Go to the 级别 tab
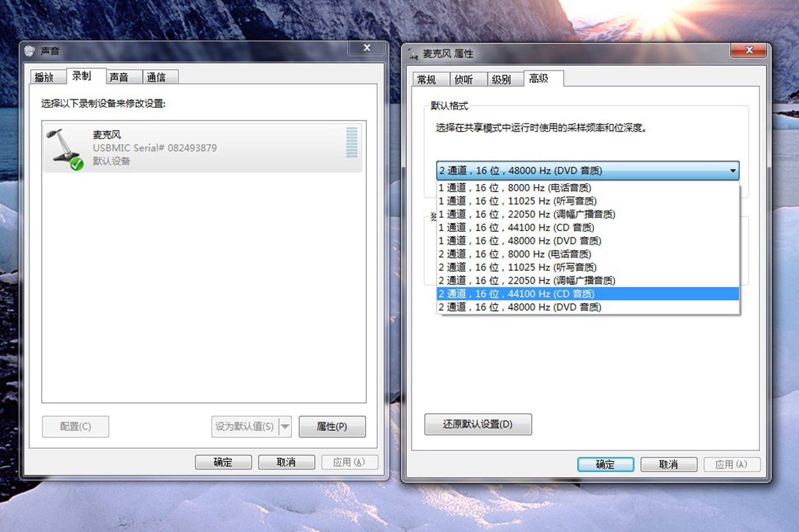This screenshot has height=532, width=799. point(502,80)
